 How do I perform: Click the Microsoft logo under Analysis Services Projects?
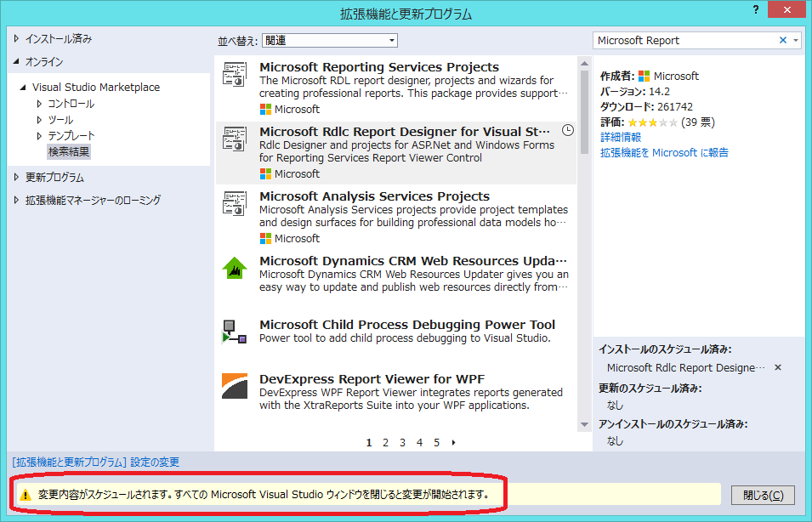[265, 239]
